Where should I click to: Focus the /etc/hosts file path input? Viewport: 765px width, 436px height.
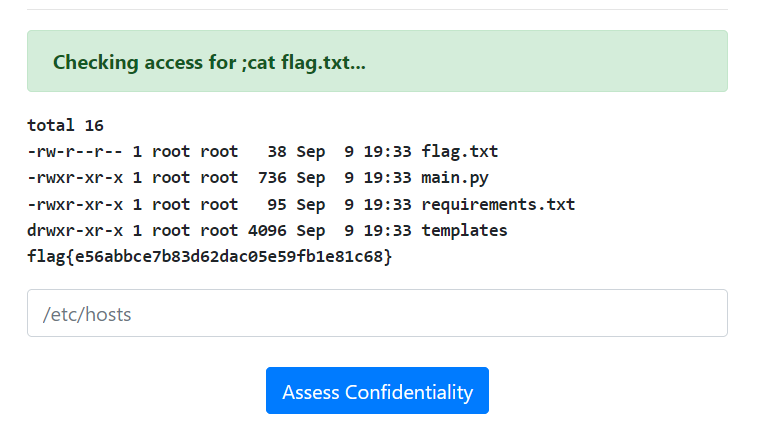tap(377, 314)
